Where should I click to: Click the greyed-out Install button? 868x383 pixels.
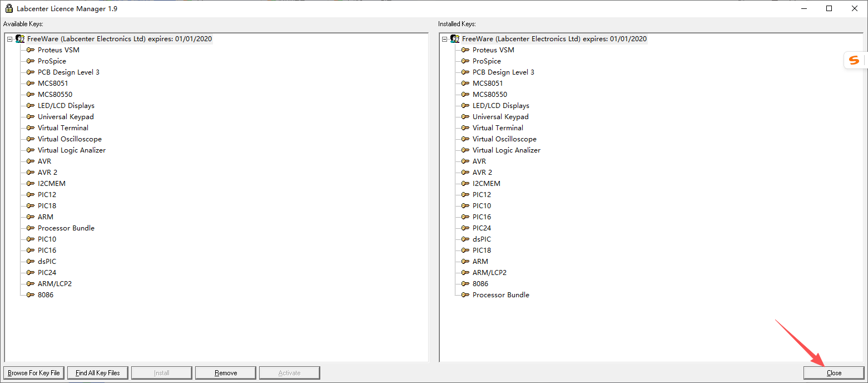pyautogui.click(x=162, y=373)
